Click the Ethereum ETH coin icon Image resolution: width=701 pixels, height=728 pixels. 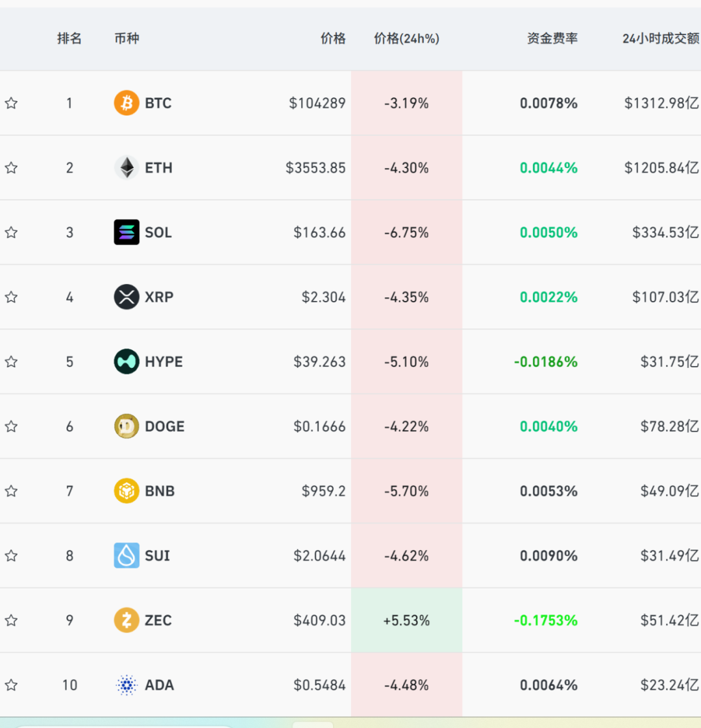click(127, 168)
